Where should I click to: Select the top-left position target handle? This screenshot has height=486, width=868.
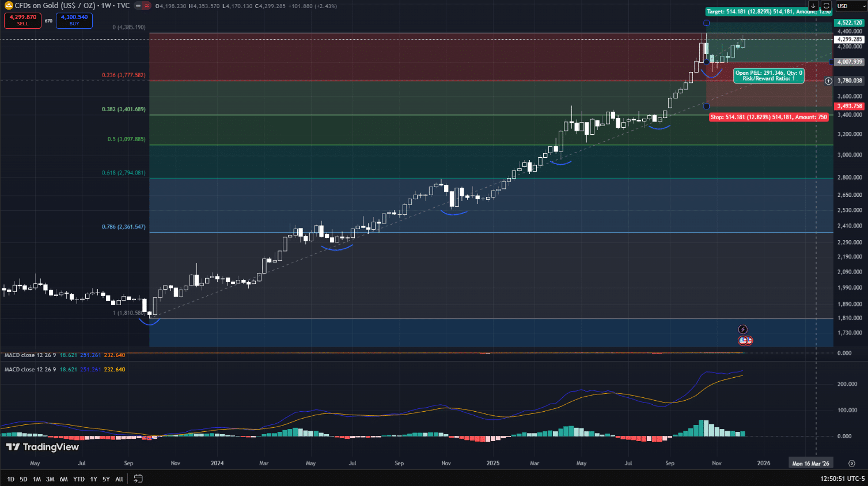pos(706,23)
